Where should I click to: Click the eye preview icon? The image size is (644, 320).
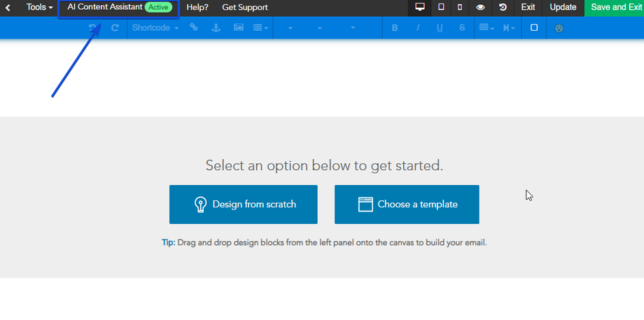481,8
